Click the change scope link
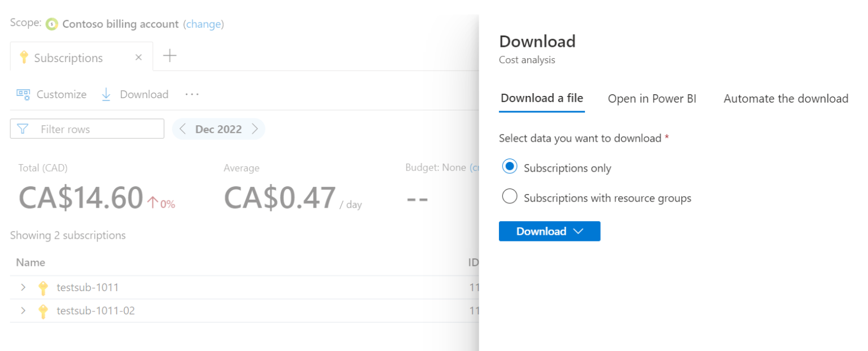 [203, 24]
